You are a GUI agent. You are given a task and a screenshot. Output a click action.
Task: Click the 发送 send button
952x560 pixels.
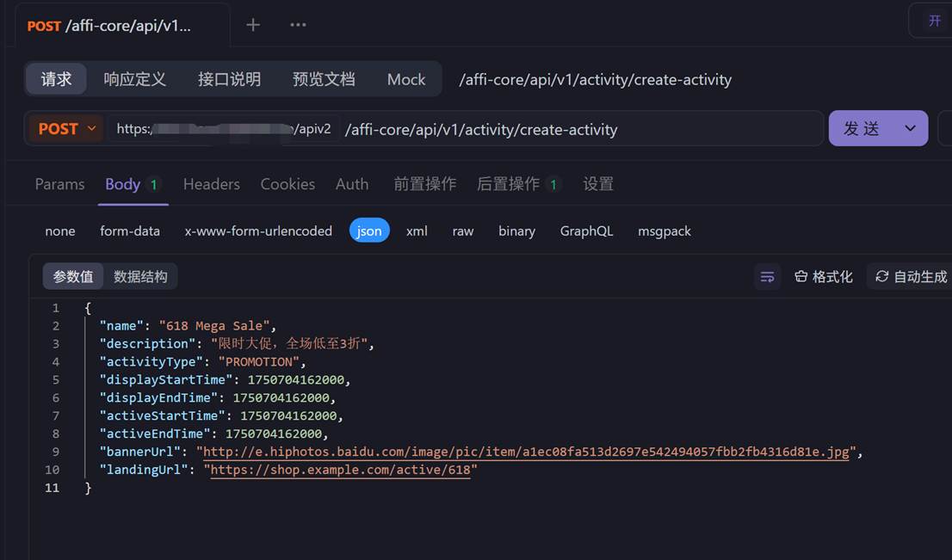click(x=861, y=129)
